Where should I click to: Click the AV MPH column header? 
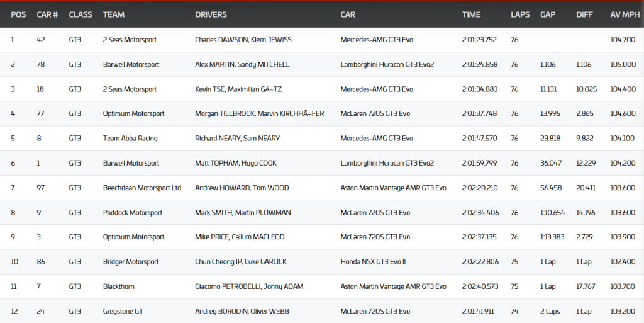point(624,14)
